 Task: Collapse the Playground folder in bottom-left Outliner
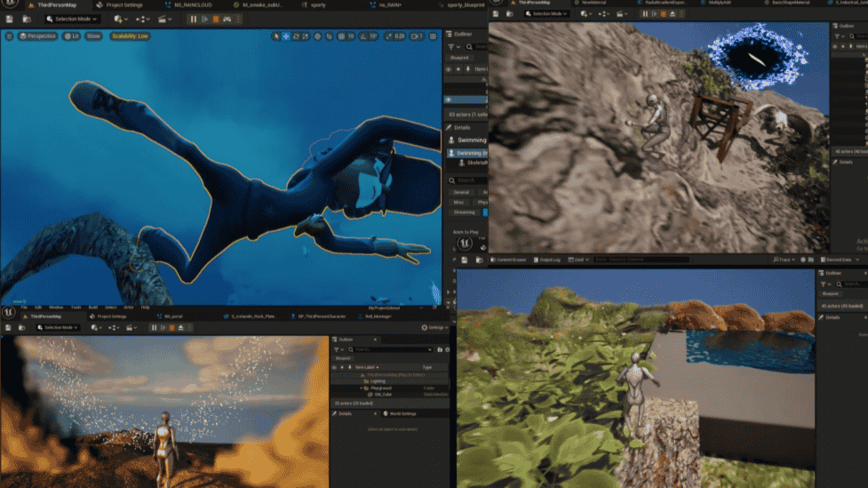361,388
